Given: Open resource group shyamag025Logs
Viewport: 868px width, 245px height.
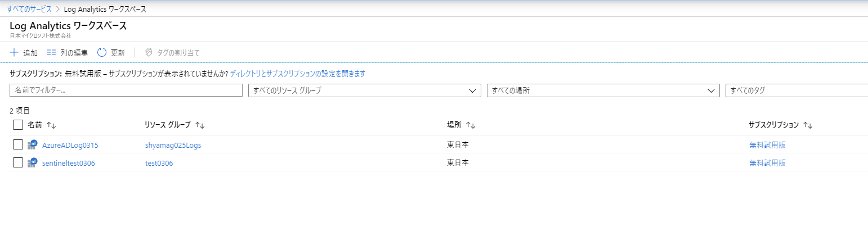Looking at the screenshot, I should [x=173, y=145].
